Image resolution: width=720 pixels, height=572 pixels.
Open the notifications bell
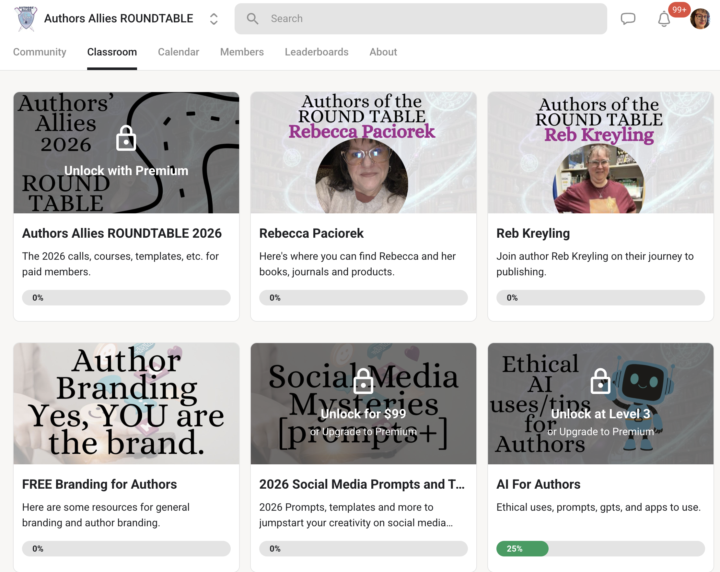coord(664,19)
